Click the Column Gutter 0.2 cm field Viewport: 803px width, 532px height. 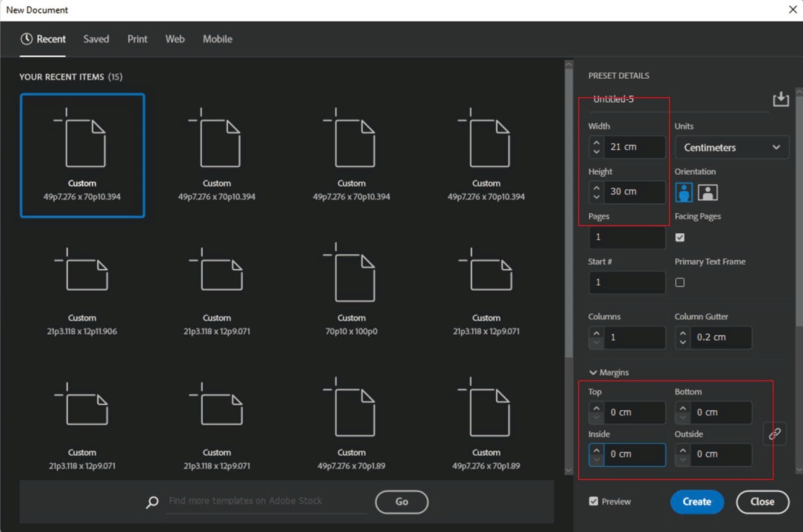pos(720,337)
